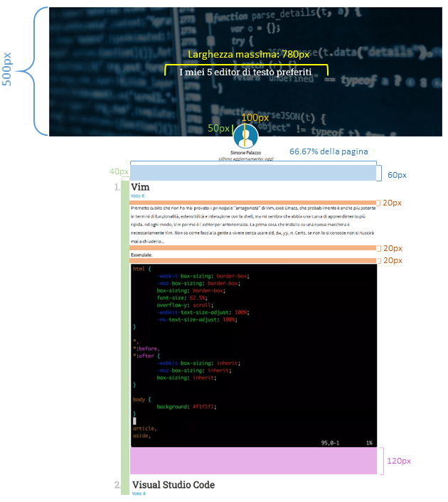Screen dimensions: 448x502
Task: Select the title 'I miei 5 editor di testo preferiti'
Action: click(246, 73)
